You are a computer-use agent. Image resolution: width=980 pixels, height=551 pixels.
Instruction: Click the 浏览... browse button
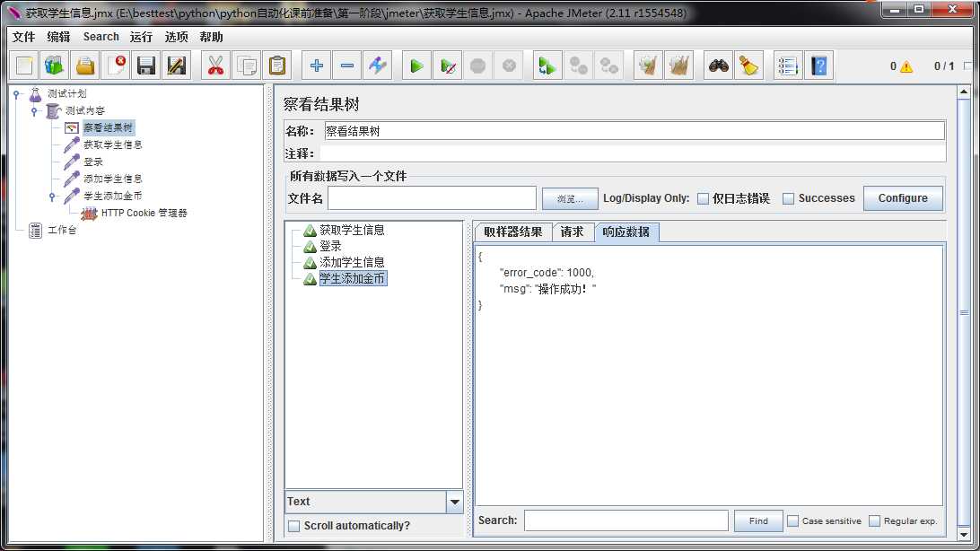tap(570, 198)
